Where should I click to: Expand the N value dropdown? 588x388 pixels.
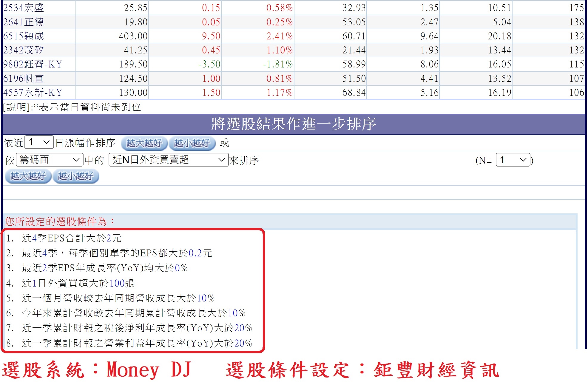point(513,160)
